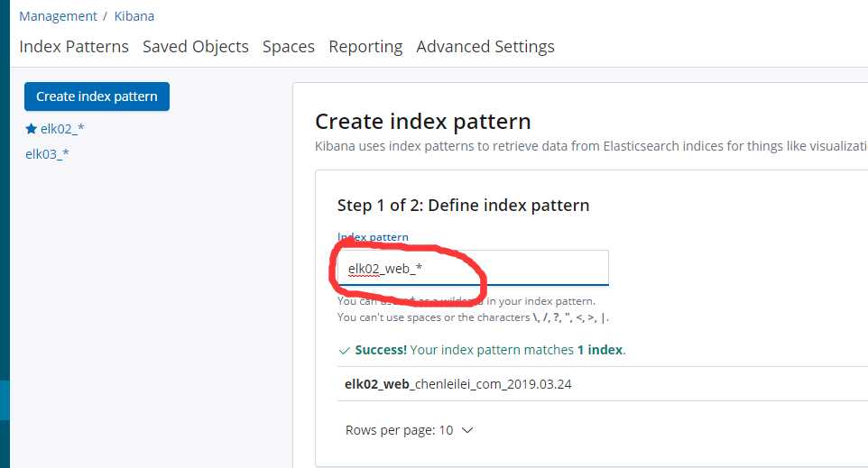Image resolution: width=868 pixels, height=468 pixels.
Task: Click the 'Success! Your index pattern matches' message
Action: point(490,350)
